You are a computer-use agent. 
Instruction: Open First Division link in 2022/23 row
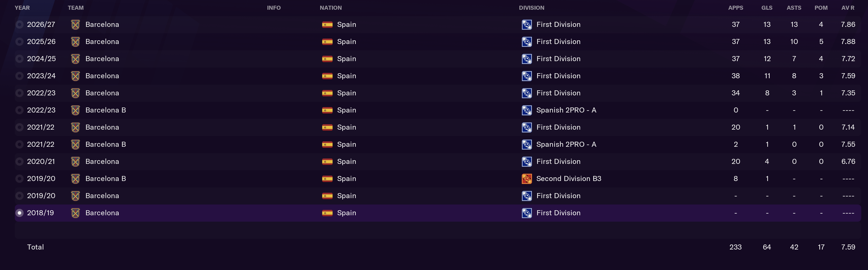[558, 93]
